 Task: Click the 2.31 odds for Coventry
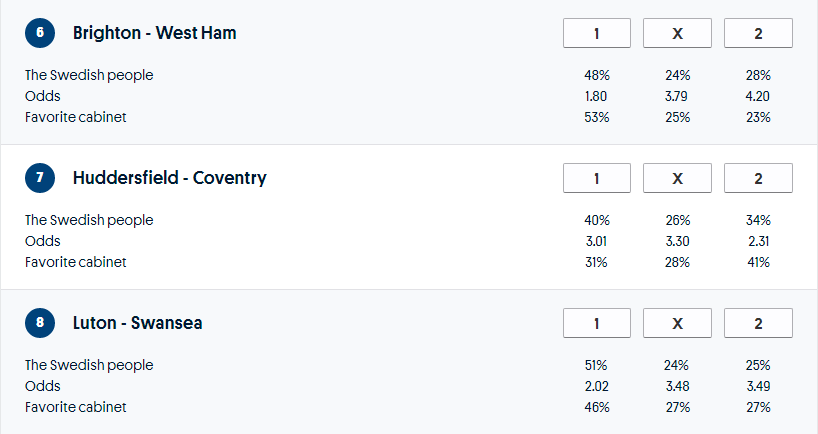(758, 241)
